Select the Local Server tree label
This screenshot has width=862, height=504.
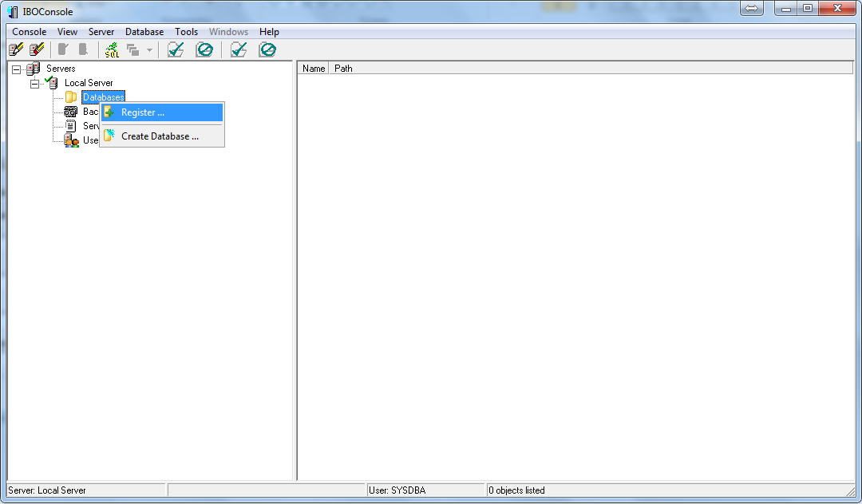point(89,83)
